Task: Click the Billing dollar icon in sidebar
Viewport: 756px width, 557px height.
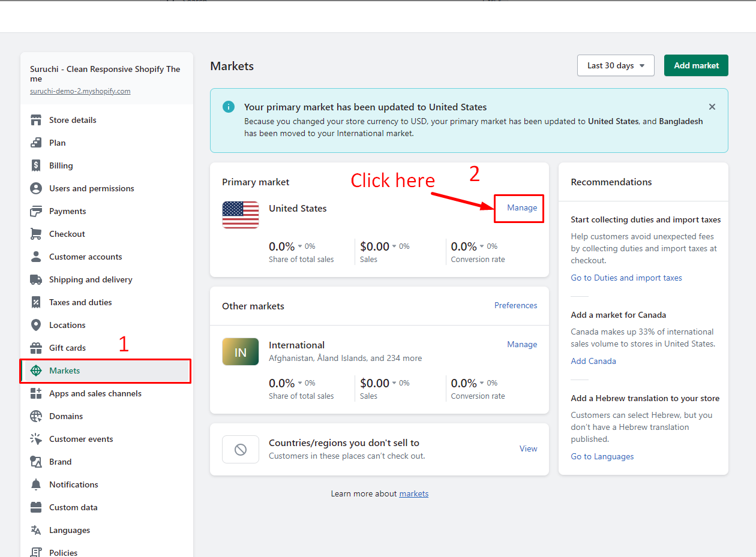Action: [36, 165]
